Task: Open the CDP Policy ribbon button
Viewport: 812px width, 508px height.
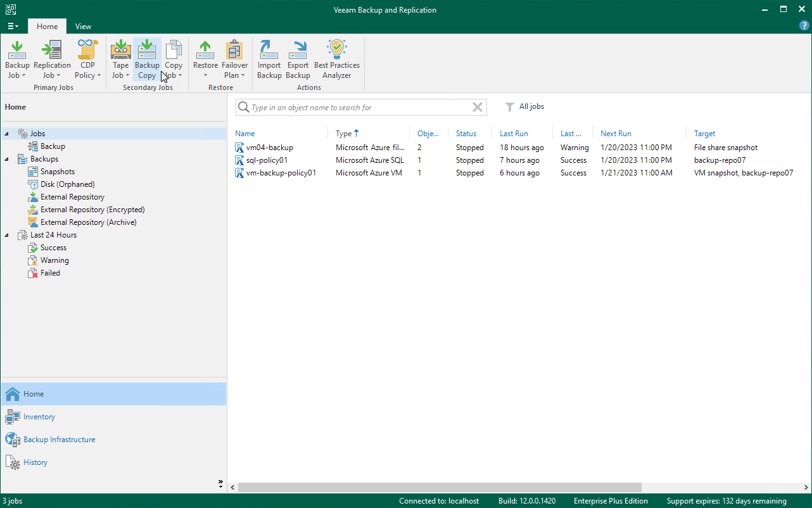Action: (x=87, y=60)
